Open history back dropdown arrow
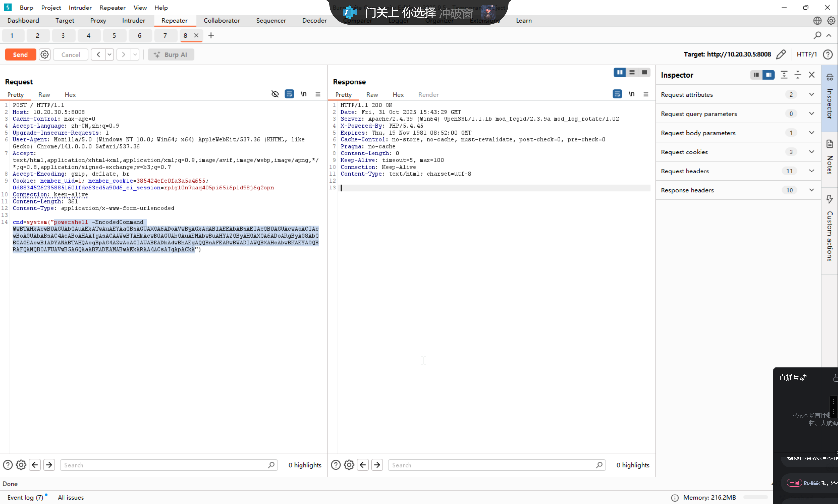Viewport: 838px width, 504px height. pos(109,55)
